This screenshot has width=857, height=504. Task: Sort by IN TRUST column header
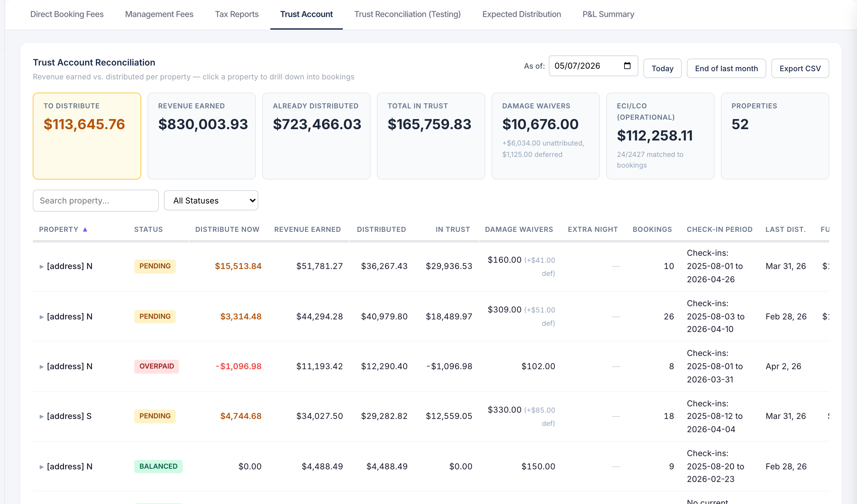point(453,230)
